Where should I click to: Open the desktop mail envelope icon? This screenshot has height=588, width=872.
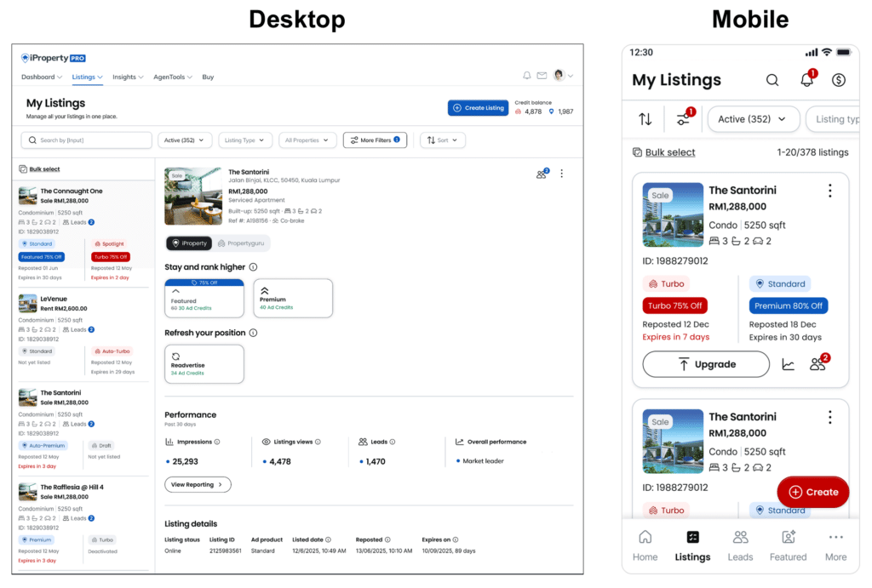[542, 76]
